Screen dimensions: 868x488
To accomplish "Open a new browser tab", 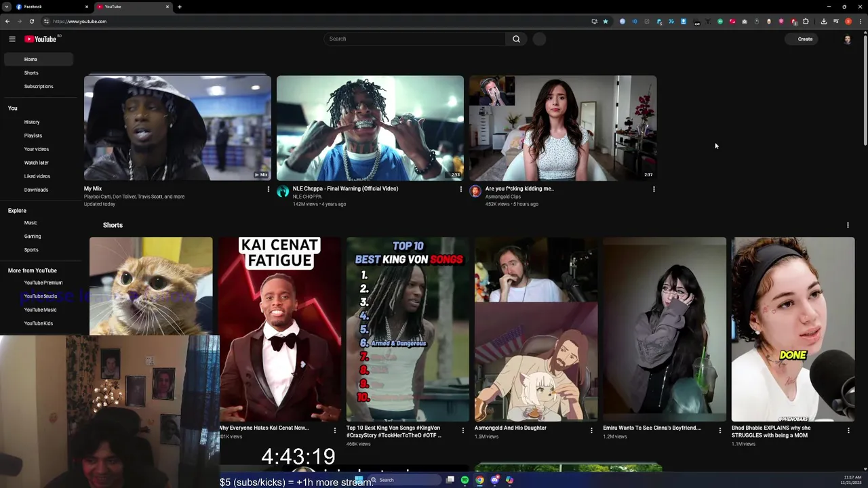I will click(179, 7).
